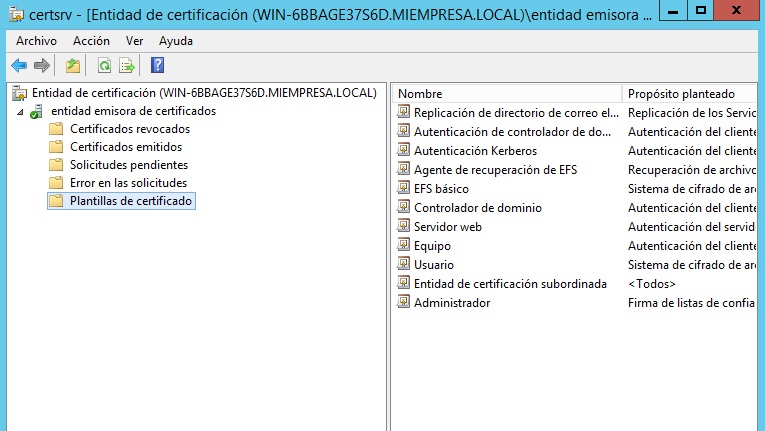Open the Ayuda menu
765x431 pixels.
point(176,41)
